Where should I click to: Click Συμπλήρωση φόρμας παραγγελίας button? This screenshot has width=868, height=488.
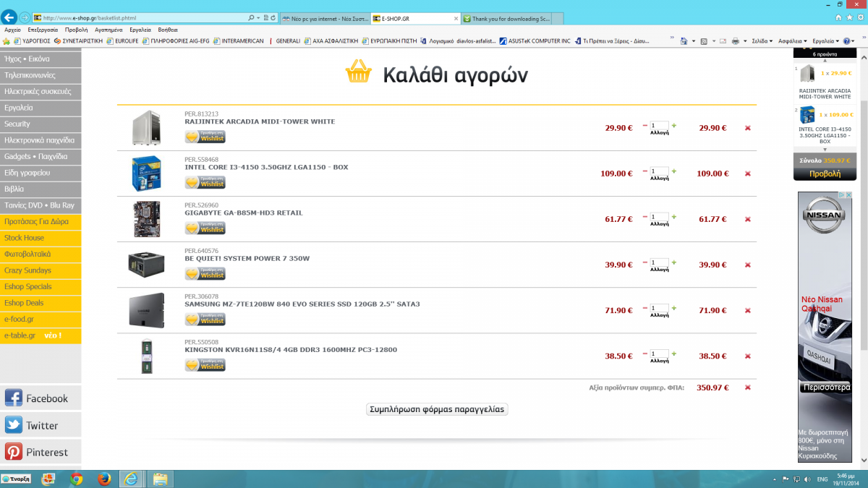coord(438,409)
